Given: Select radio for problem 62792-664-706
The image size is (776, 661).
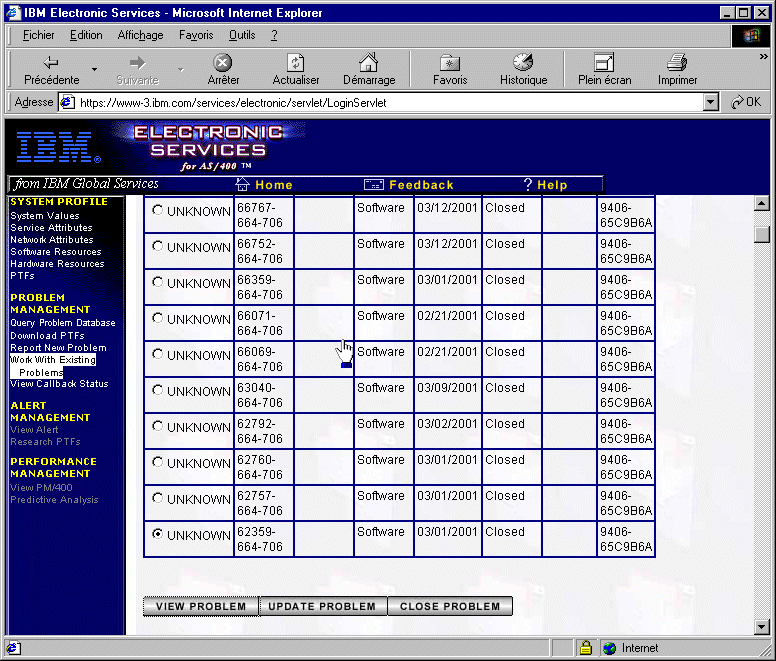Looking at the screenshot, I should [157, 426].
